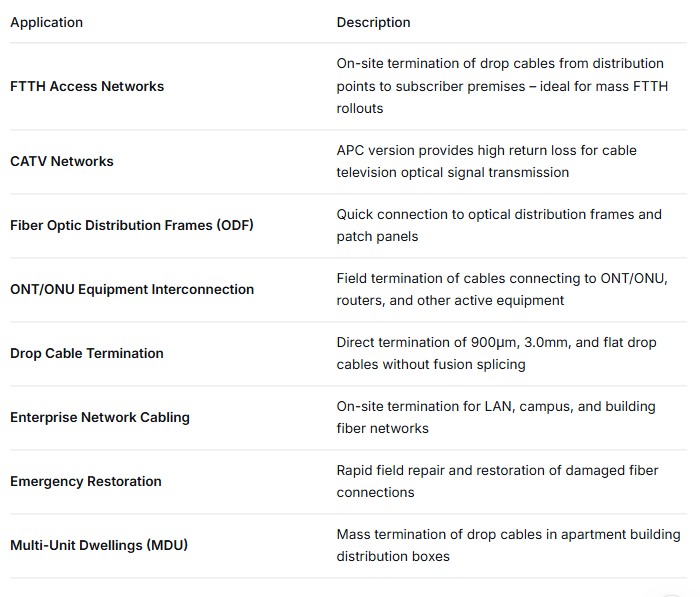Click the Application column header
Viewport: 700px width, 597px height.
click(46, 22)
